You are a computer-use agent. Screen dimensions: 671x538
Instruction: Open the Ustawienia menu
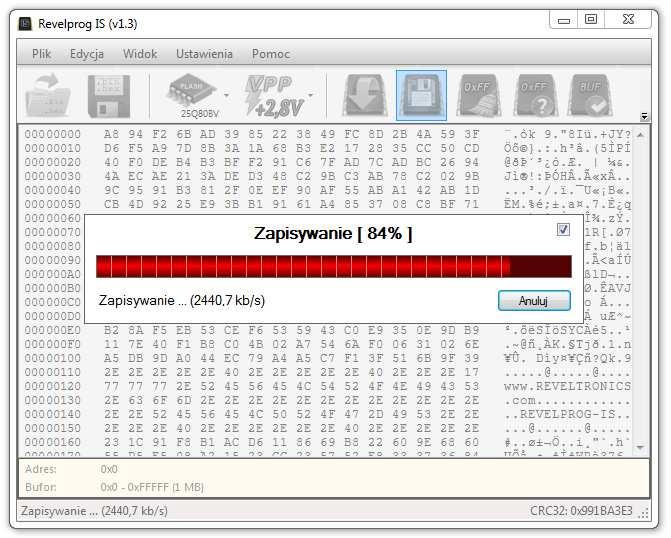coord(204,54)
